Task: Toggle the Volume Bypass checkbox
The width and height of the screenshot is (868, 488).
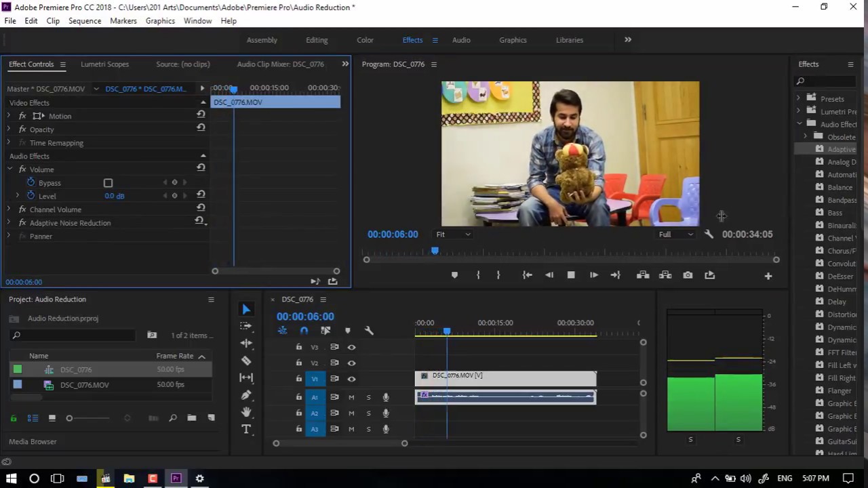Action: [x=108, y=183]
